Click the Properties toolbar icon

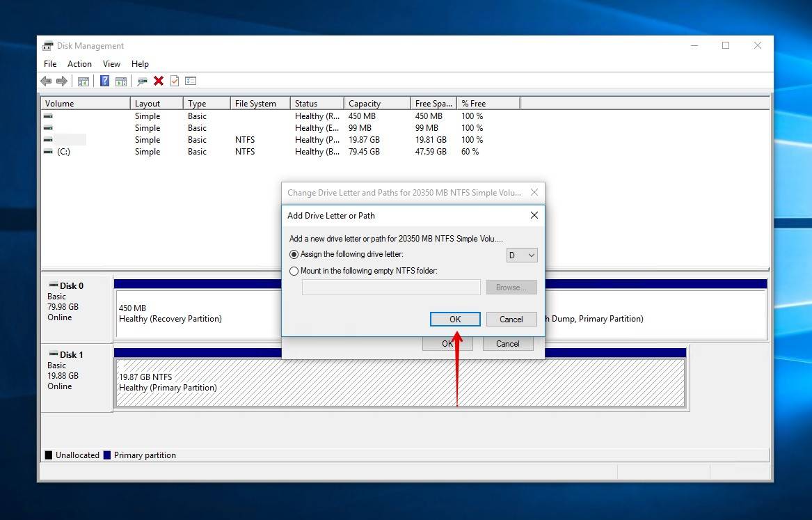tap(142, 81)
